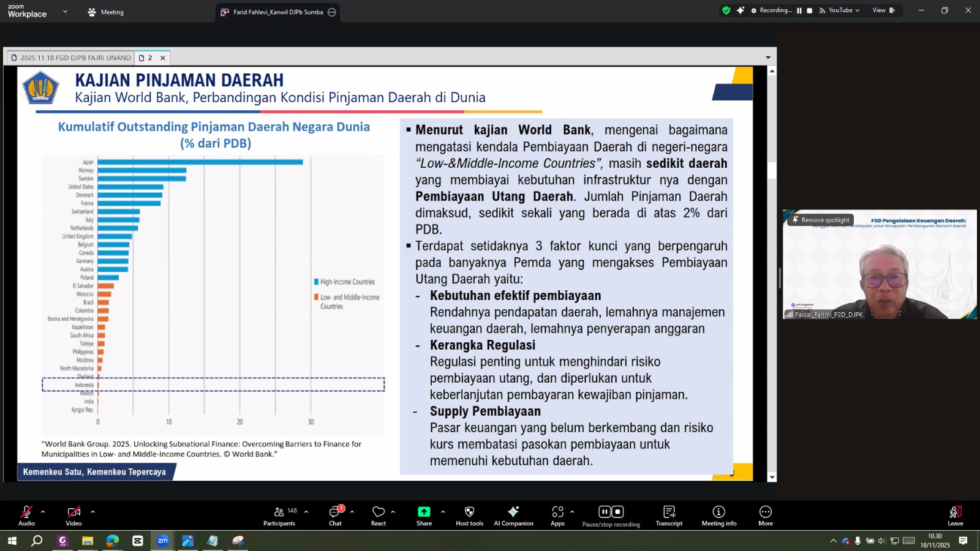Image resolution: width=980 pixels, height=551 pixels.
Task: Launch the AI Companion
Action: coord(513,515)
